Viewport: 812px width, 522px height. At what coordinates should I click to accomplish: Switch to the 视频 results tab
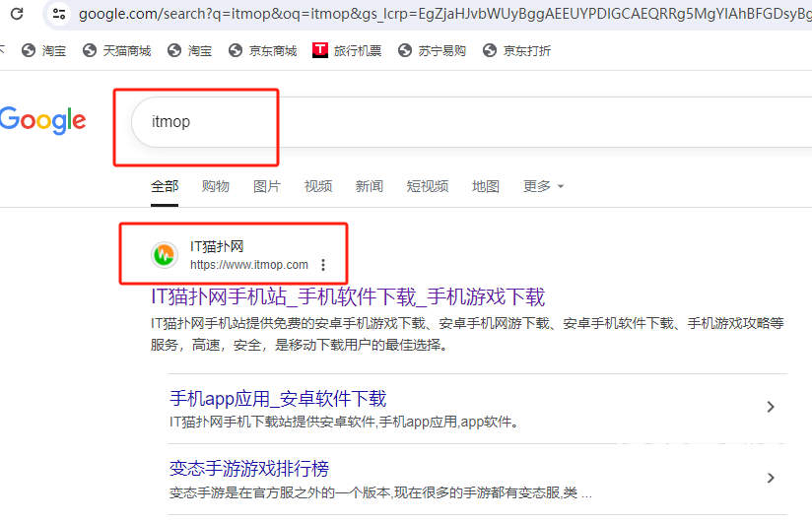[318, 186]
